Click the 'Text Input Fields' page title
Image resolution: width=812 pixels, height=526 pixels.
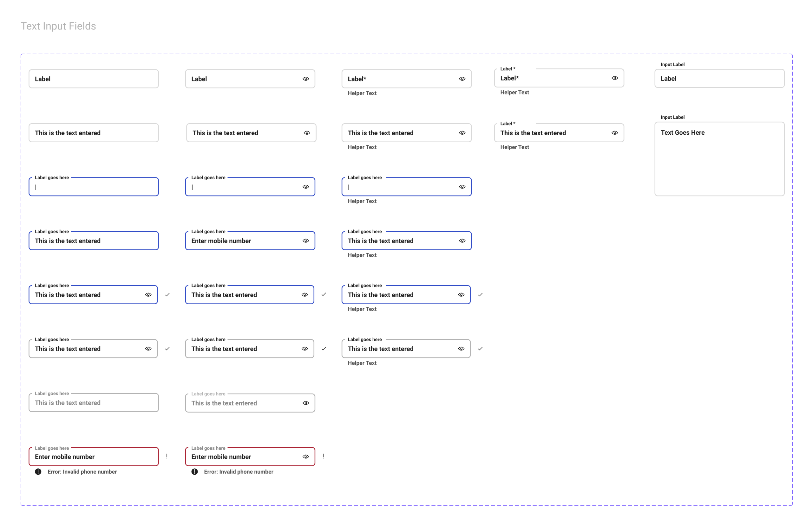(x=58, y=26)
